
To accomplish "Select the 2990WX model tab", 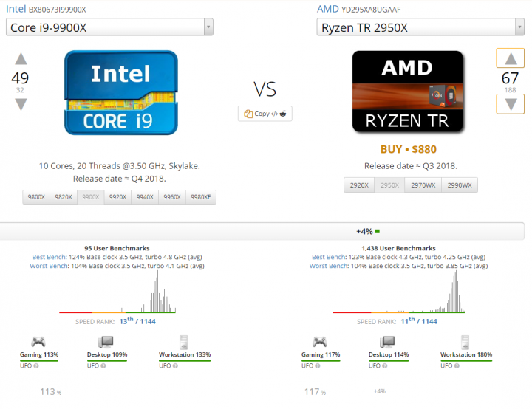I will click(460, 185).
